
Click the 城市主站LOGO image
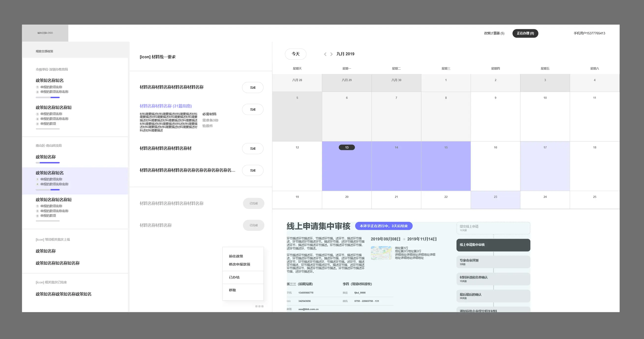pyautogui.click(x=45, y=33)
